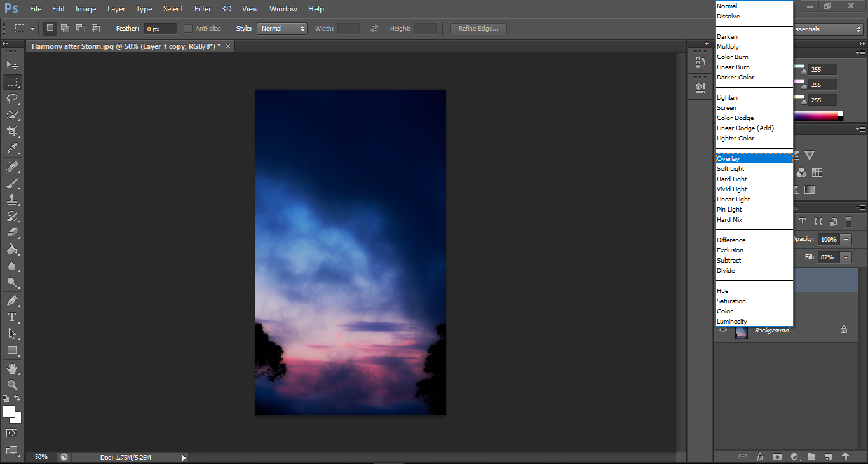Click the background color swatch
This screenshot has height=464, width=868.
pos(17,418)
